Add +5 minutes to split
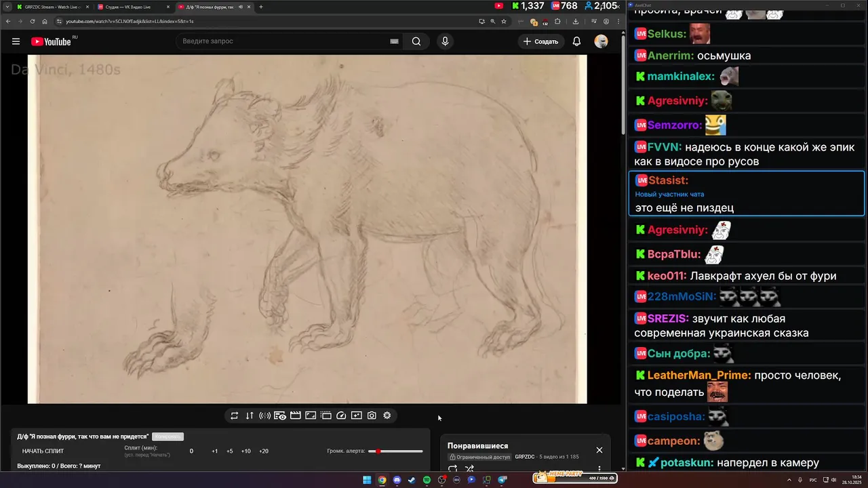This screenshot has height=488, width=868. pos(230,451)
